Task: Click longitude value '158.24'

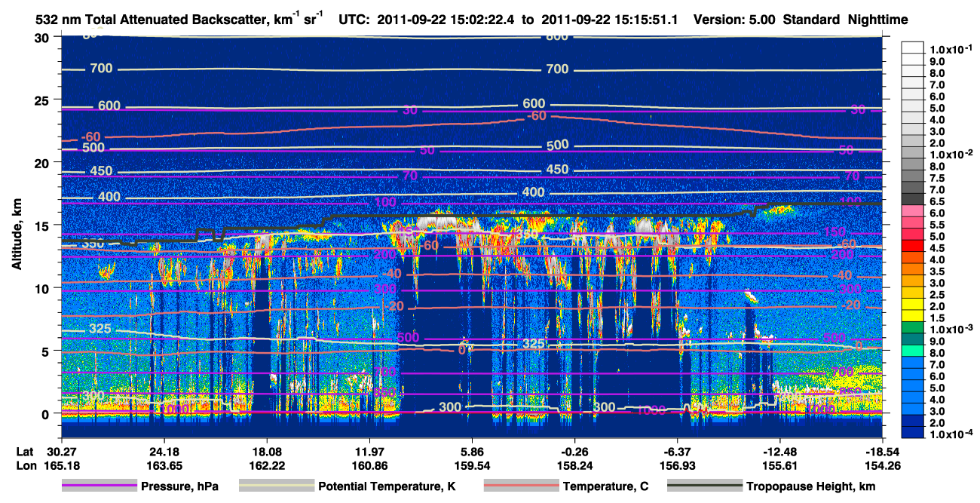Action: coord(574,465)
